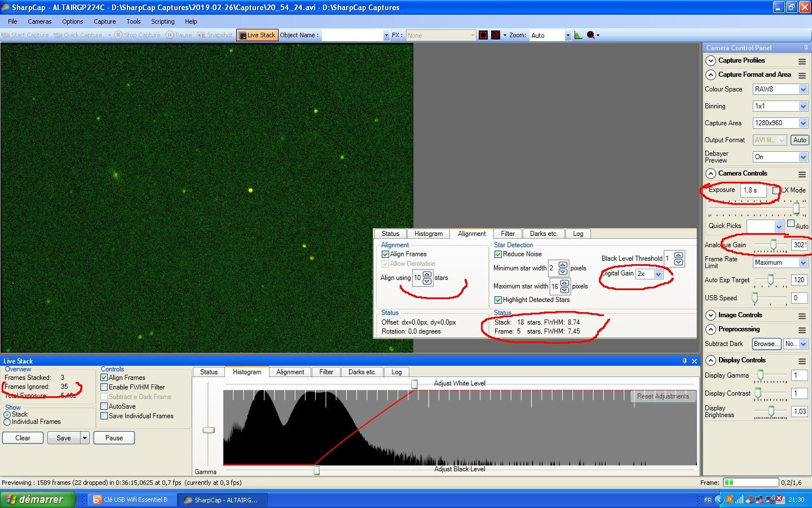The width and height of the screenshot is (812, 508).
Task: Click the red crossed-lines toolbar icon
Action: (496, 35)
